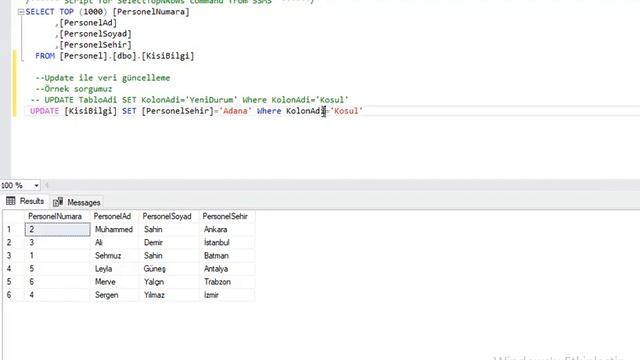The width and height of the screenshot is (640, 360).
Task: Collapse the SELECT statement outline toggle
Action: (x=21, y=12)
